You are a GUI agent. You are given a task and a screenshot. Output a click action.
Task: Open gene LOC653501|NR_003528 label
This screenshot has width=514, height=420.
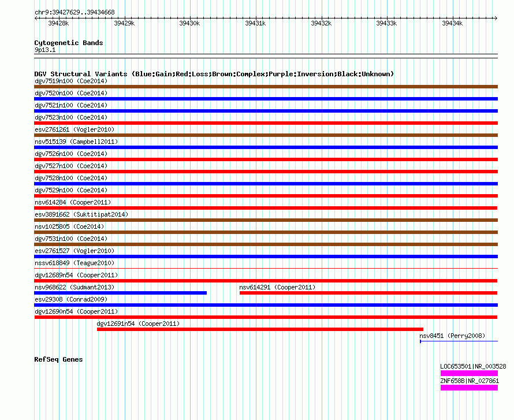(x=474, y=366)
